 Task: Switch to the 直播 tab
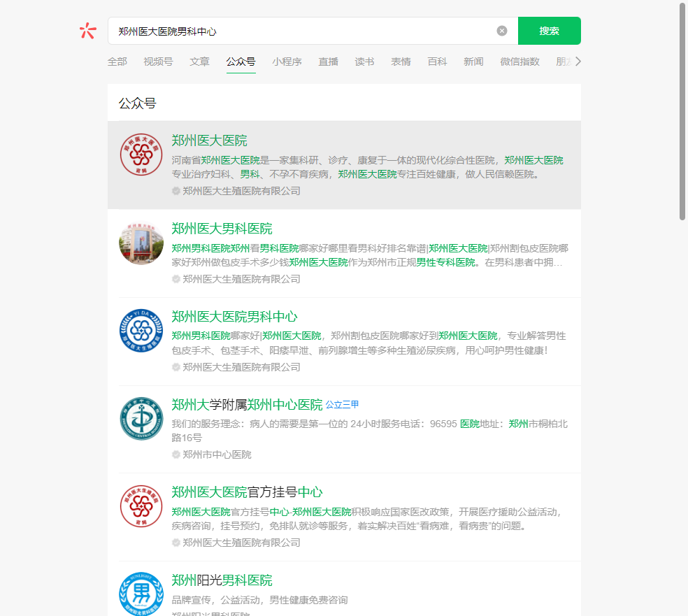coord(328,62)
